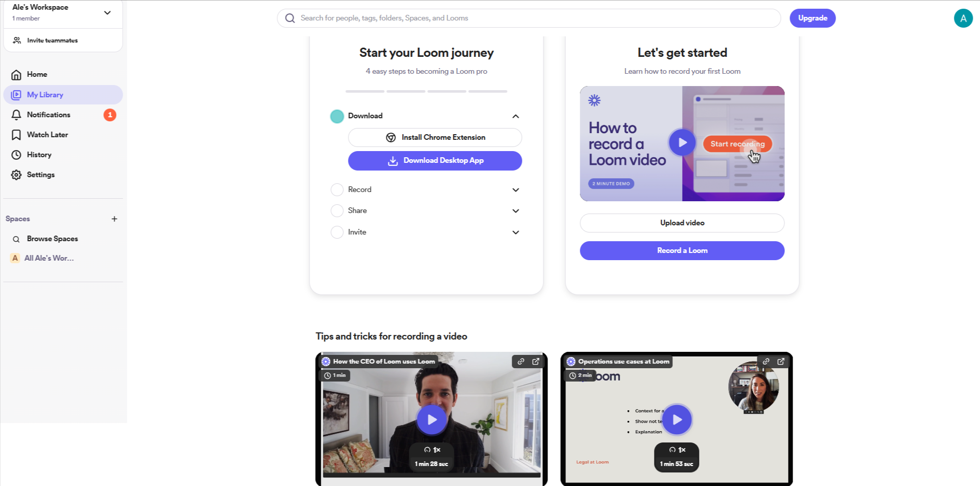Open History from the sidebar
The height and width of the screenshot is (486, 980).
(x=63, y=155)
